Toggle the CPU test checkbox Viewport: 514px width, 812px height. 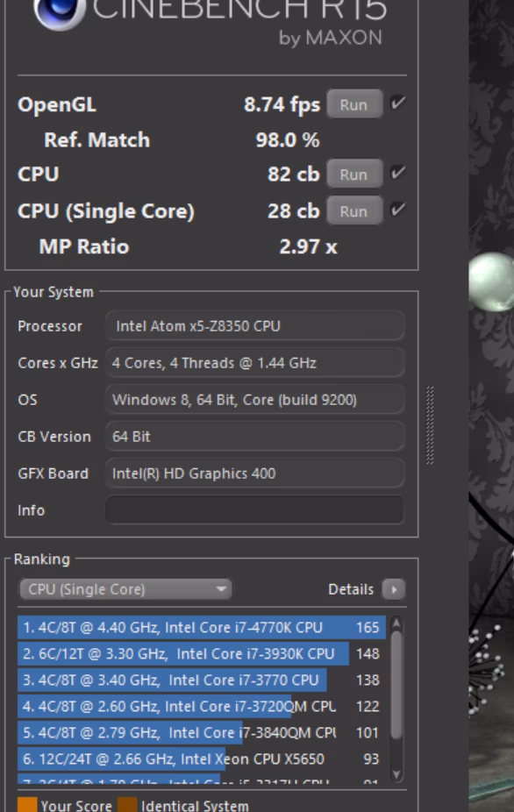coord(397,173)
